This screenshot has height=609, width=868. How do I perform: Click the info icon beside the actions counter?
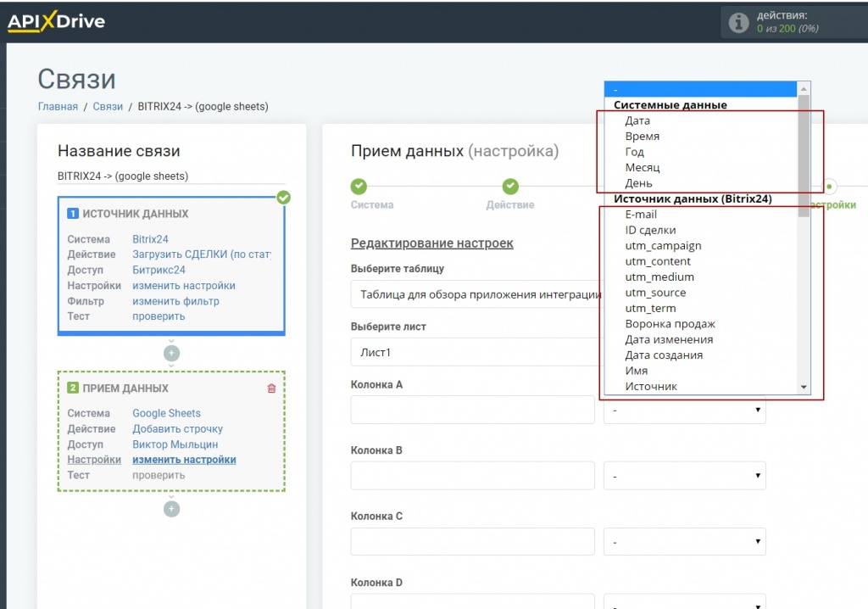[x=738, y=22]
